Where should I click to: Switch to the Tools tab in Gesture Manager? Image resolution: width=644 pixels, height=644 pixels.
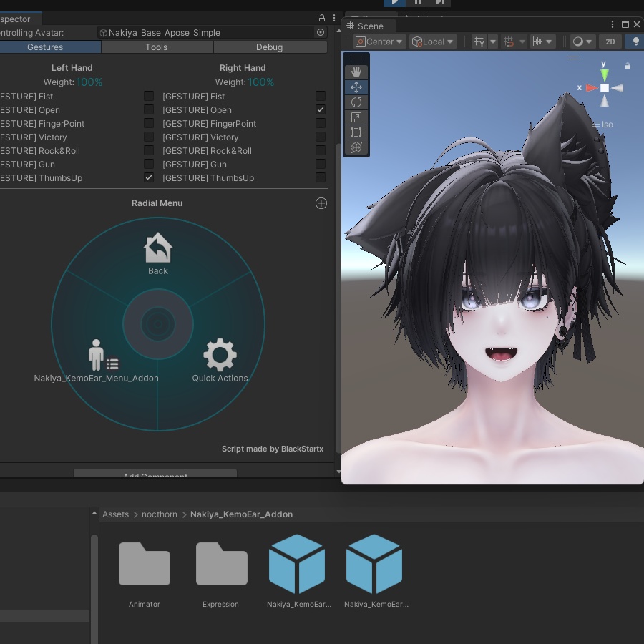point(156,47)
